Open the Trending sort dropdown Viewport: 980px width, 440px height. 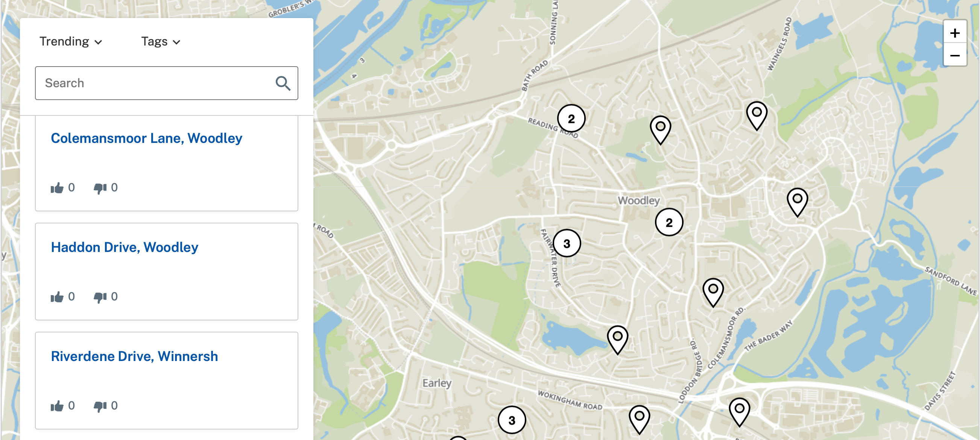(x=71, y=41)
